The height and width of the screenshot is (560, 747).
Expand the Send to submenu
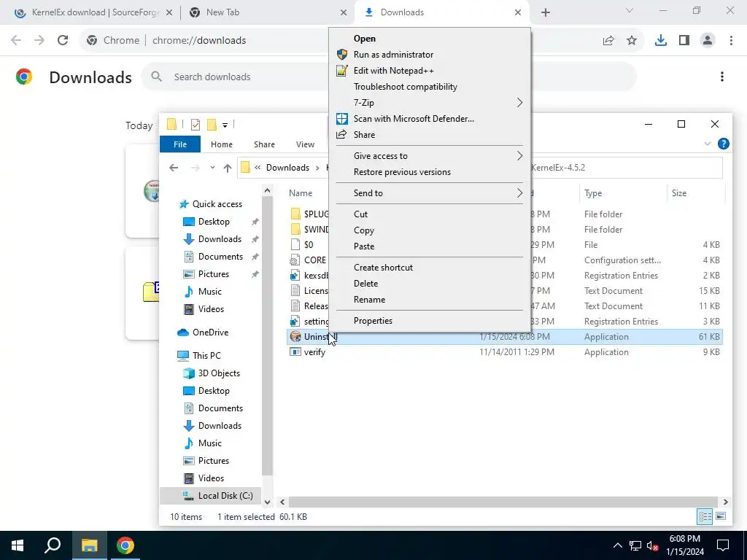(x=430, y=192)
